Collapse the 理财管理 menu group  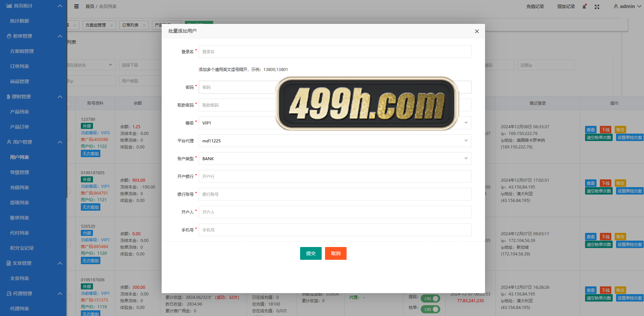coord(60,97)
